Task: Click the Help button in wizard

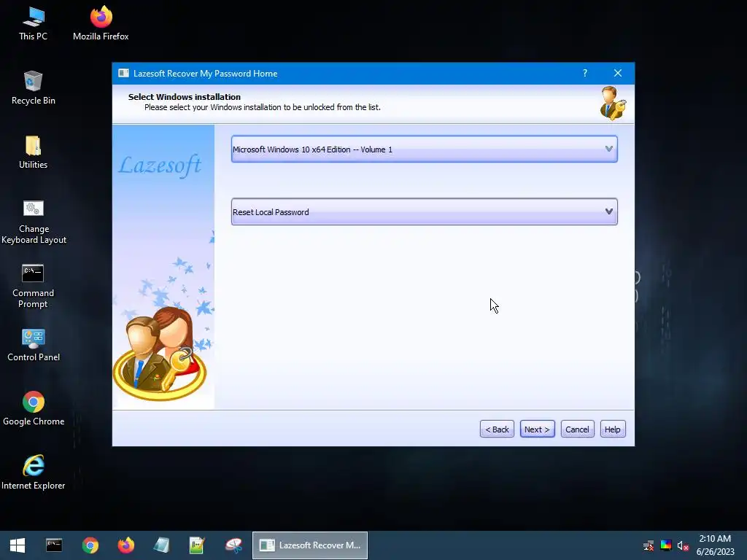Action: coord(613,429)
